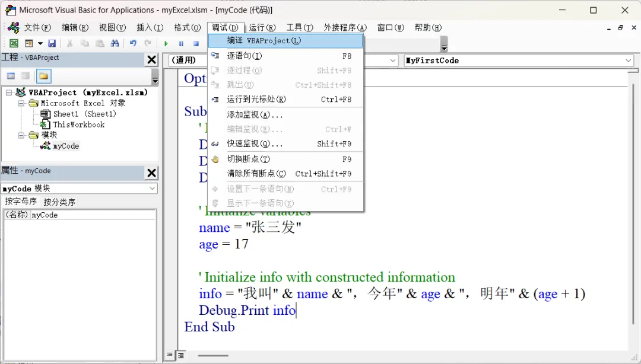Open the 外接程序(A) menu
The image size is (641, 364).
click(x=345, y=27)
